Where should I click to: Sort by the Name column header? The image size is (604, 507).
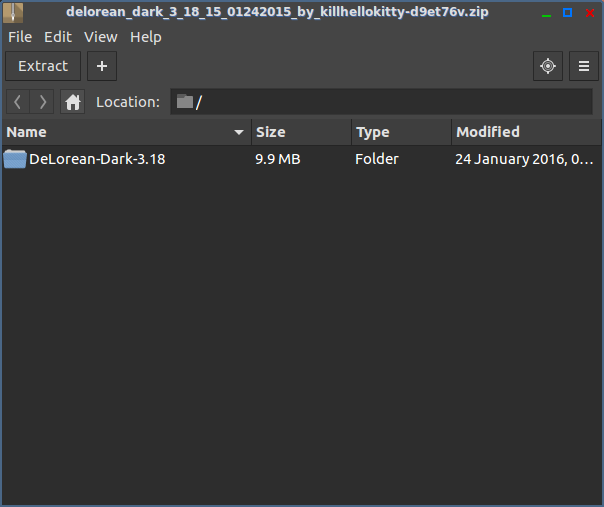[x=126, y=132]
